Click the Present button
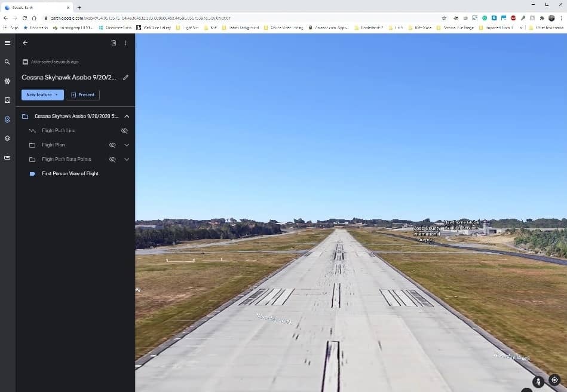The height and width of the screenshot is (392, 567). [82, 94]
